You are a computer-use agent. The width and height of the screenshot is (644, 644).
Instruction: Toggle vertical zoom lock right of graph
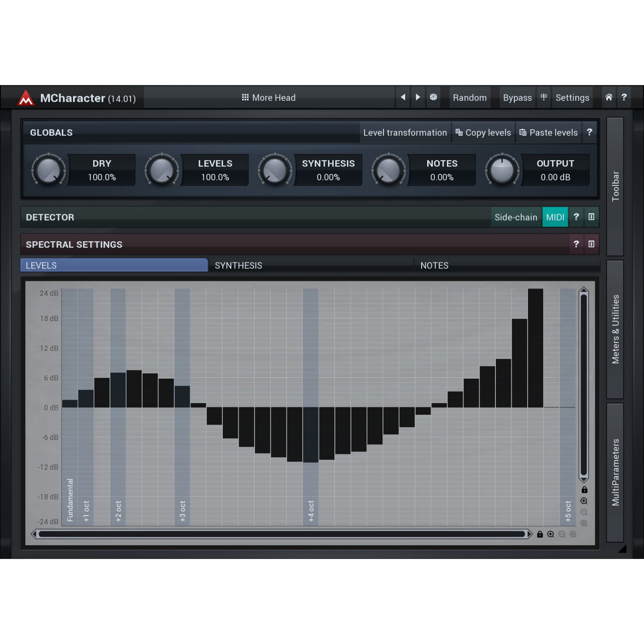point(584,490)
